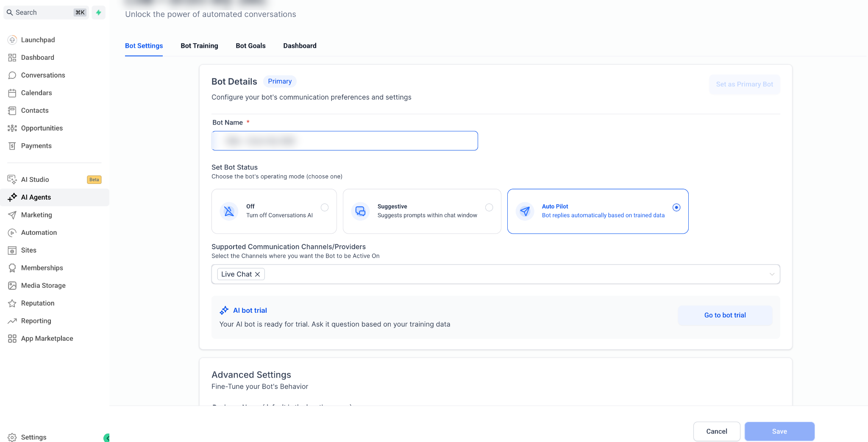
Task: Click the ⌘K shortcut badge in search
Action: tap(80, 12)
